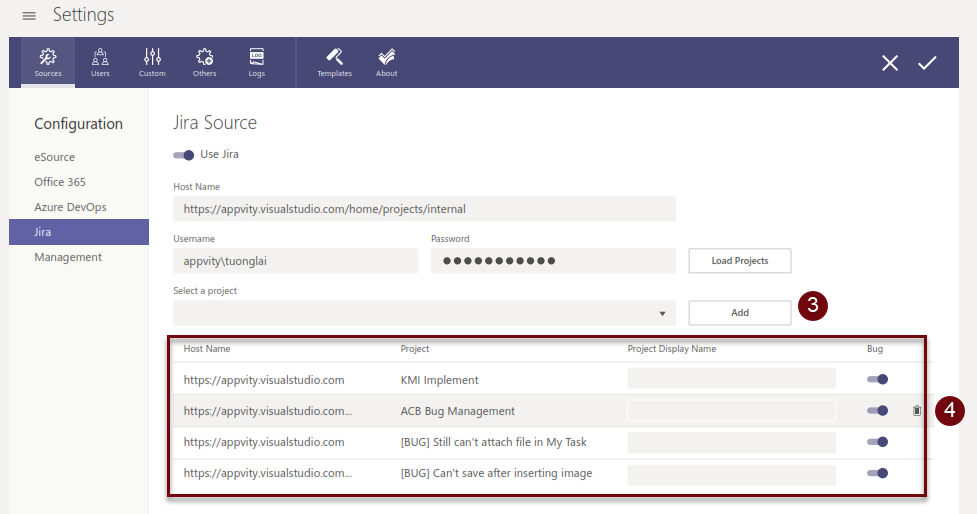Open the Logs icon
The width and height of the screenshot is (977, 514).
[x=257, y=62]
